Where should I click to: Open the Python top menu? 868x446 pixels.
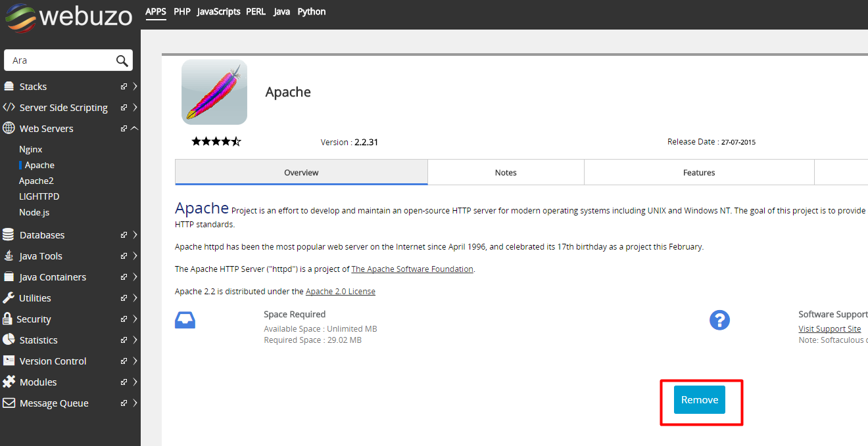pyautogui.click(x=312, y=12)
